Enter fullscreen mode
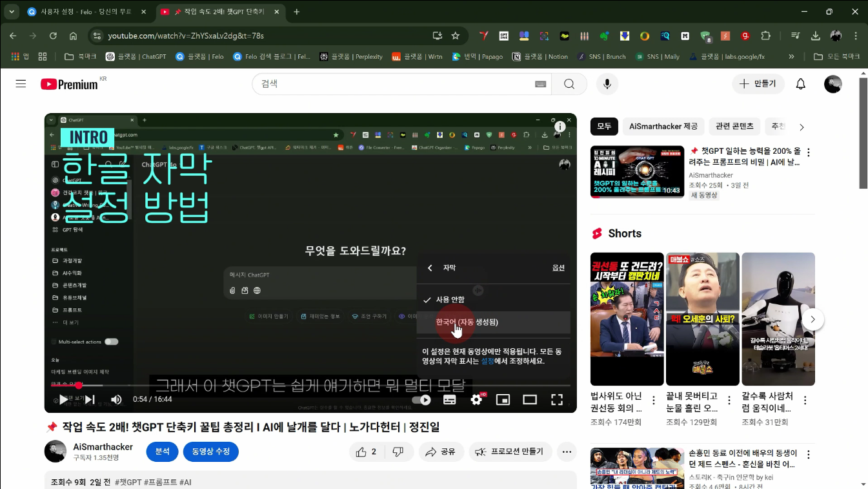 (556, 400)
